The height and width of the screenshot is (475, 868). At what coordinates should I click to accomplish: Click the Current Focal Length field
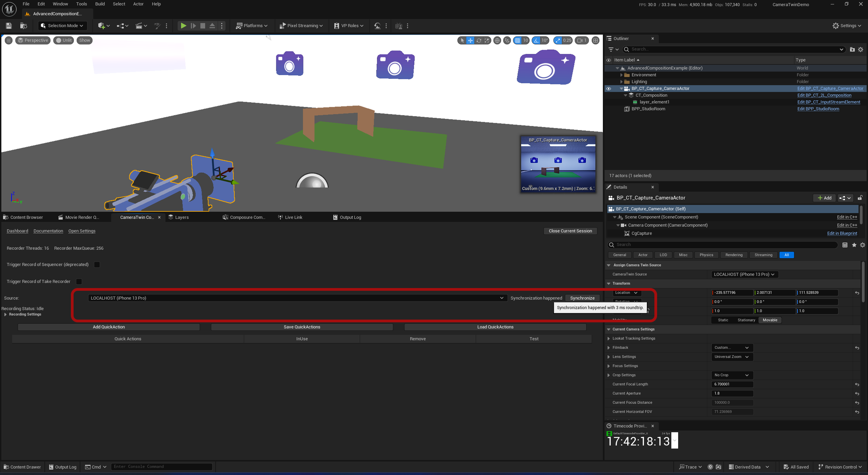pyautogui.click(x=732, y=384)
